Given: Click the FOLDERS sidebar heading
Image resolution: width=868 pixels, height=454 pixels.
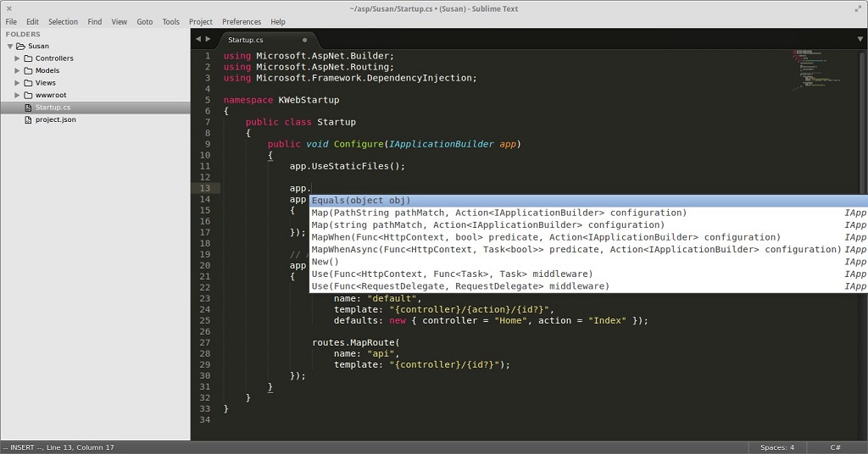Looking at the screenshot, I should 23,34.
